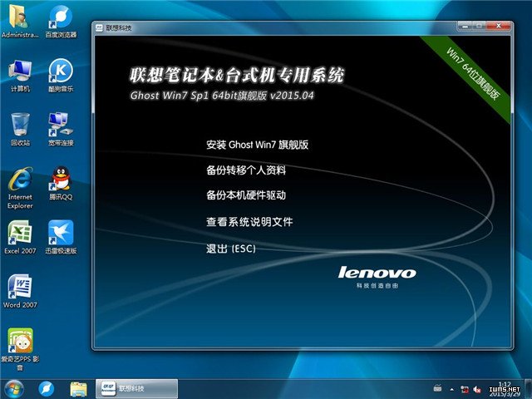This screenshot has width=532, height=399.
Task: Open the file explorer taskbar icon
Action: [x=78, y=389]
